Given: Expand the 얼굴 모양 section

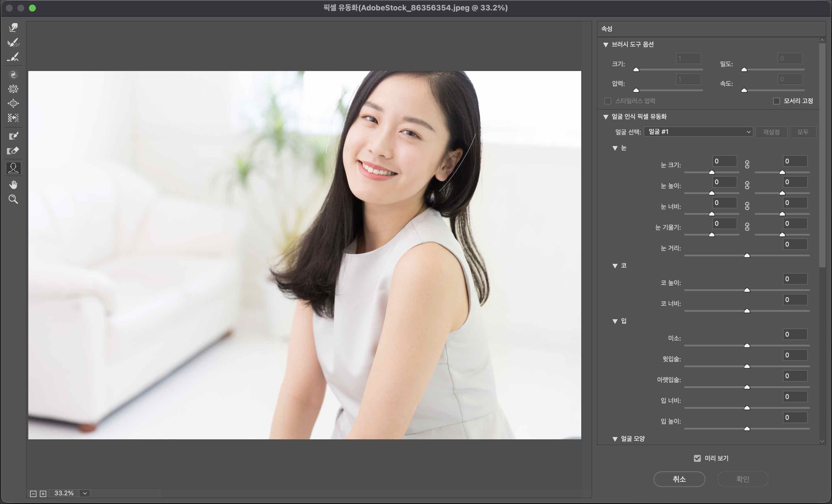Looking at the screenshot, I should click(x=615, y=439).
